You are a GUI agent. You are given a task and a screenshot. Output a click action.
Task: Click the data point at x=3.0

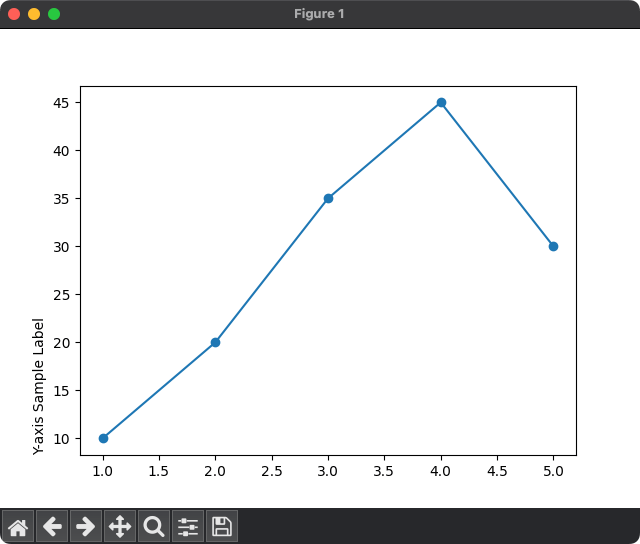pyautogui.click(x=328, y=198)
